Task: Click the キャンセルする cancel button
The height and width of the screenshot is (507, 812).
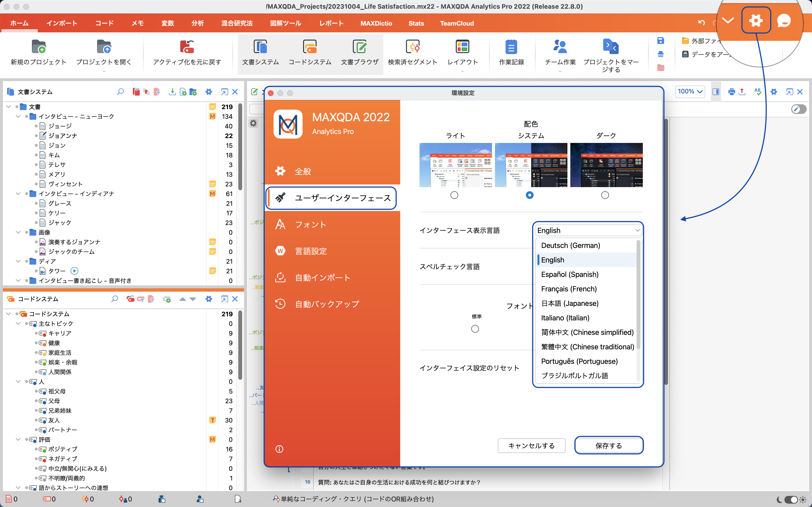Action: pos(531,446)
